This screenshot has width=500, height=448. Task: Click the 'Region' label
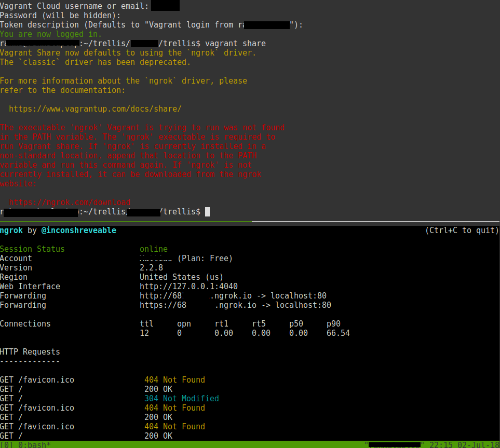[x=13, y=277]
